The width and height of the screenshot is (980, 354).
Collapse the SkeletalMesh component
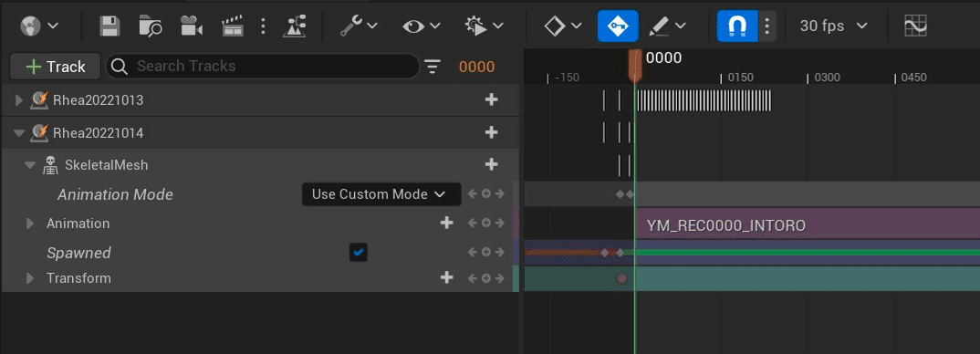pyautogui.click(x=29, y=165)
